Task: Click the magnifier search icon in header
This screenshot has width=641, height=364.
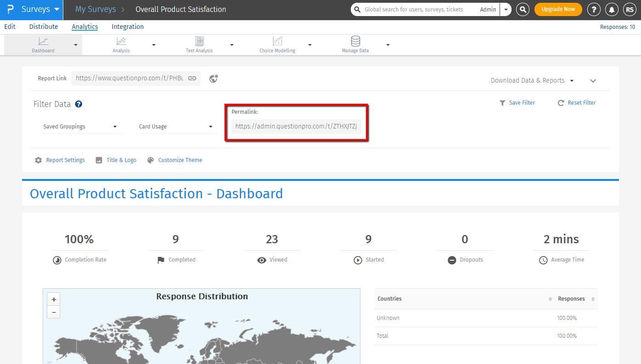Action: coord(523,10)
